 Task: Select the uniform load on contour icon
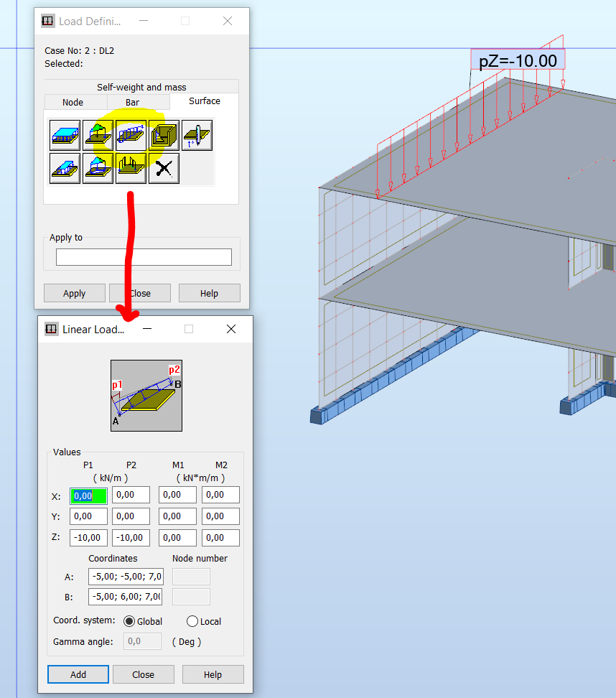(x=65, y=167)
